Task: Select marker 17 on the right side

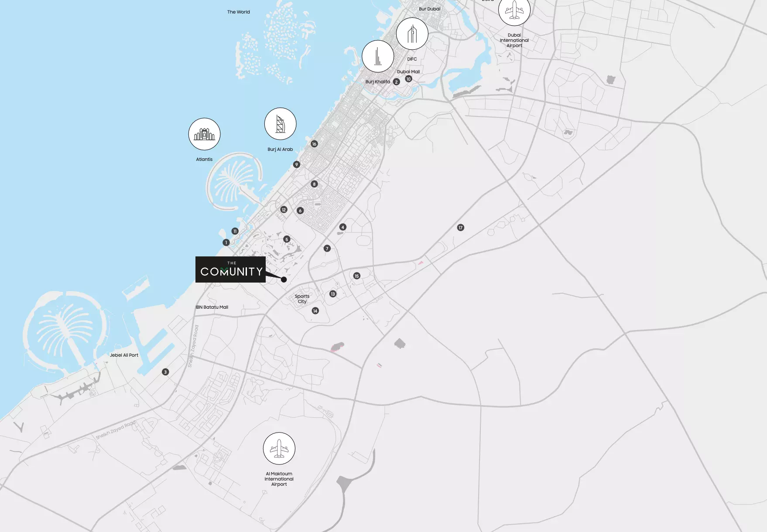Action: pyautogui.click(x=461, y=227)
